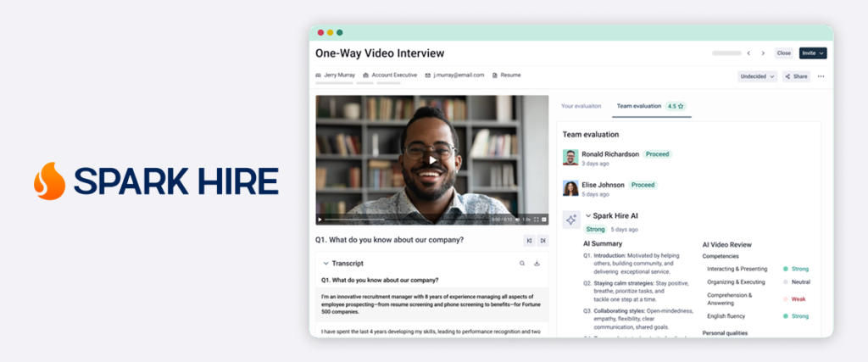Change playback speed 1.0x
868x362 pixels.
[x=526, y=220]
